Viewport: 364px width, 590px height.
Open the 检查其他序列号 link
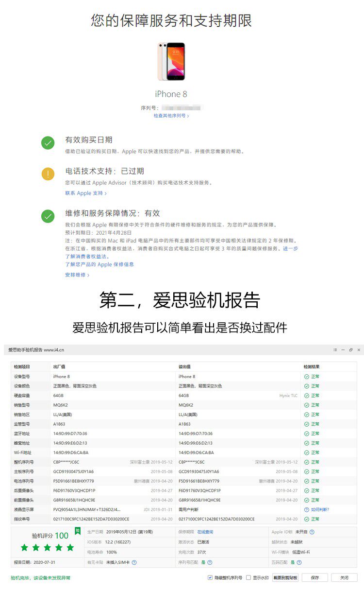(171, 116)
